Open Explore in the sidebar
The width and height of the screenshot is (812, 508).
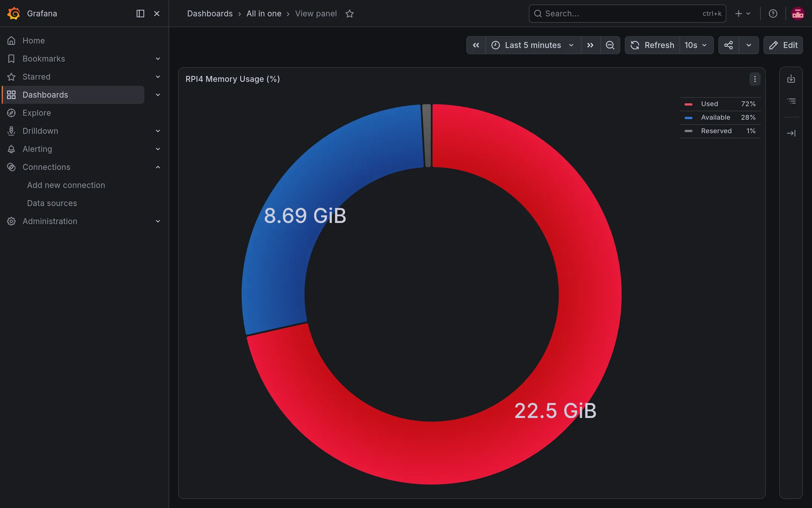[x=36, y=113]
